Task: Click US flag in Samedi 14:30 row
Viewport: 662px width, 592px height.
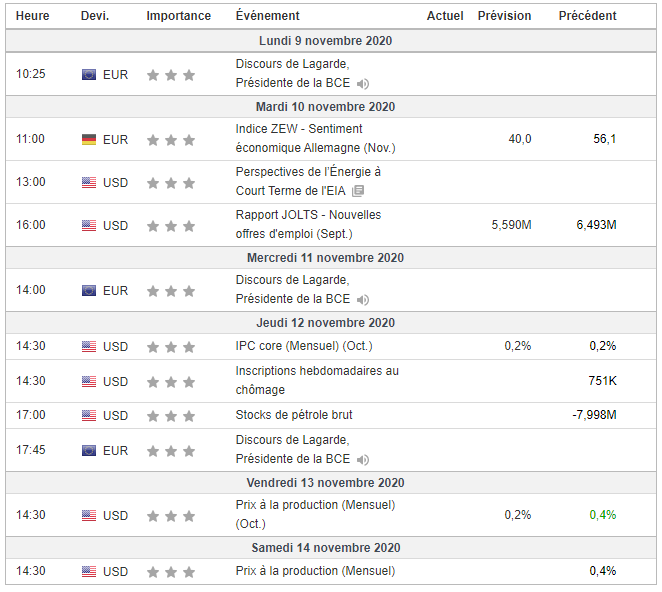Action: (89, 571)
